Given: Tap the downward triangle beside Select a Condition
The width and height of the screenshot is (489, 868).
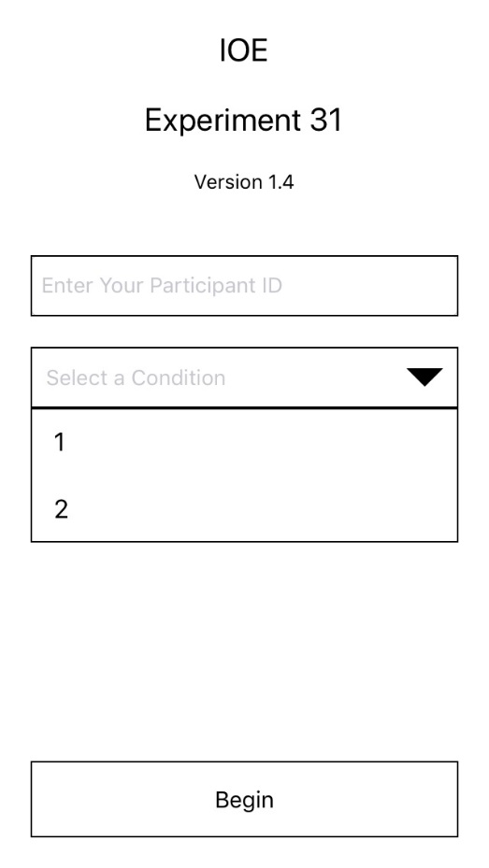Looking at the screenshot, I should point(424,377).
